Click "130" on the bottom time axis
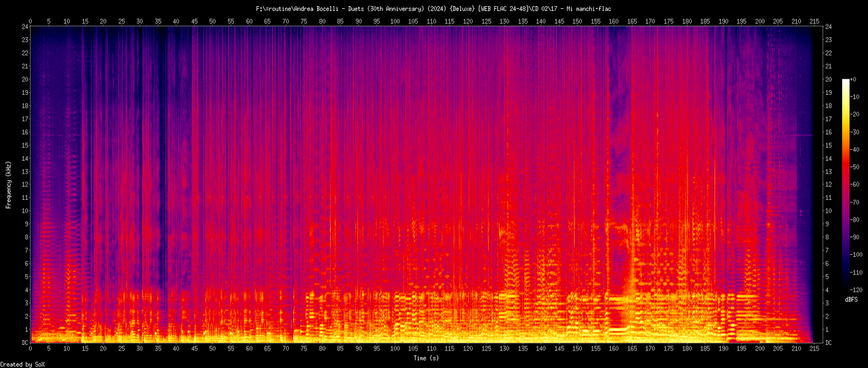 (505, 350)
